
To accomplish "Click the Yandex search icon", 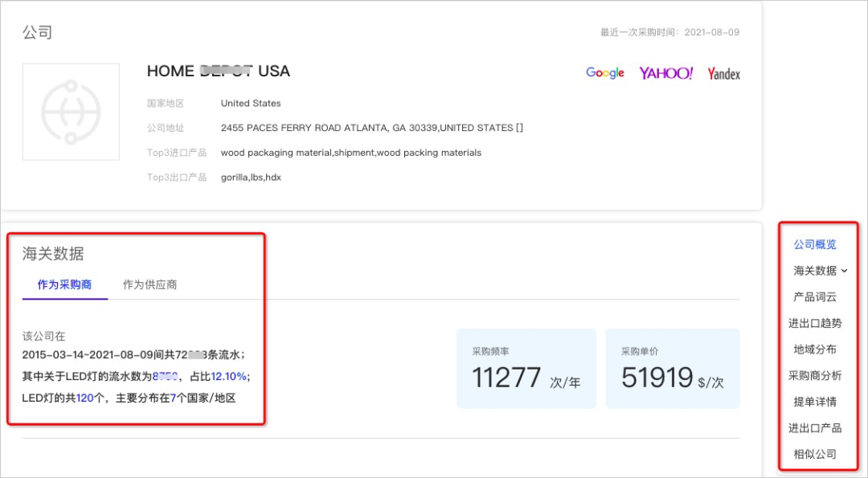I will tap(723, 73).
